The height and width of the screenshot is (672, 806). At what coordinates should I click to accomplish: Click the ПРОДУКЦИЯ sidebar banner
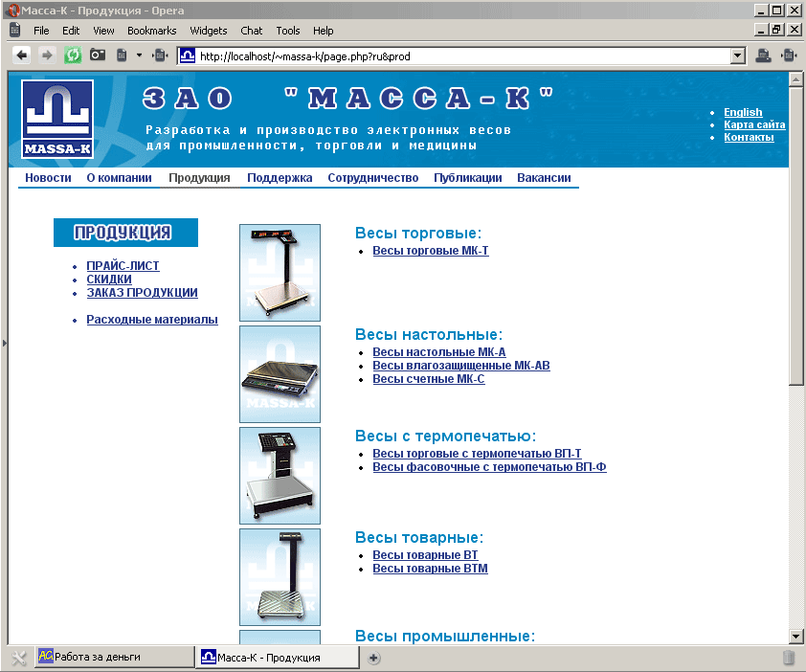tap(125, 233)
